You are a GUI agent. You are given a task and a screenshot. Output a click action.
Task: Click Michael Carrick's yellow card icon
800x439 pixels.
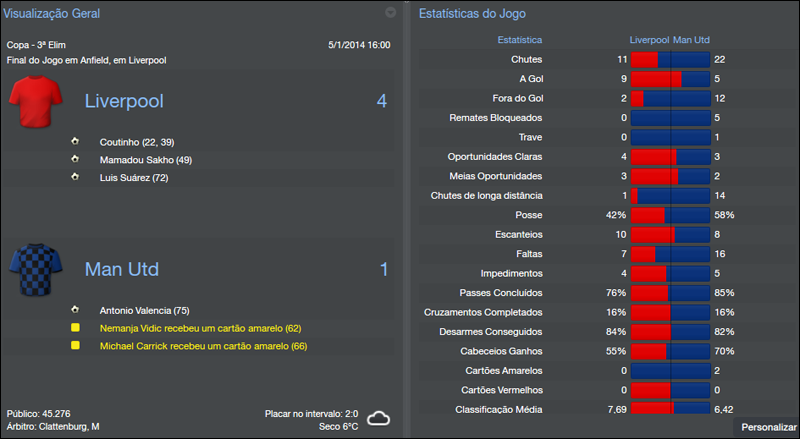(74, 346)
